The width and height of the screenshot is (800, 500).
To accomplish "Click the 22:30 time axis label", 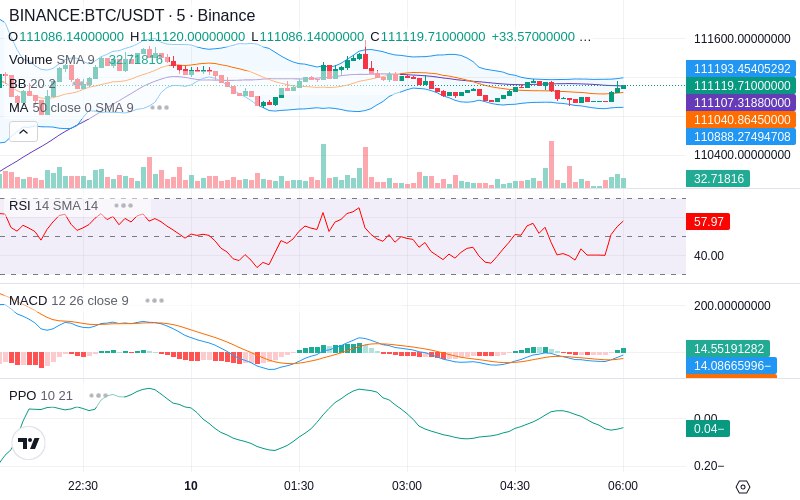I will tap(83, 486).
